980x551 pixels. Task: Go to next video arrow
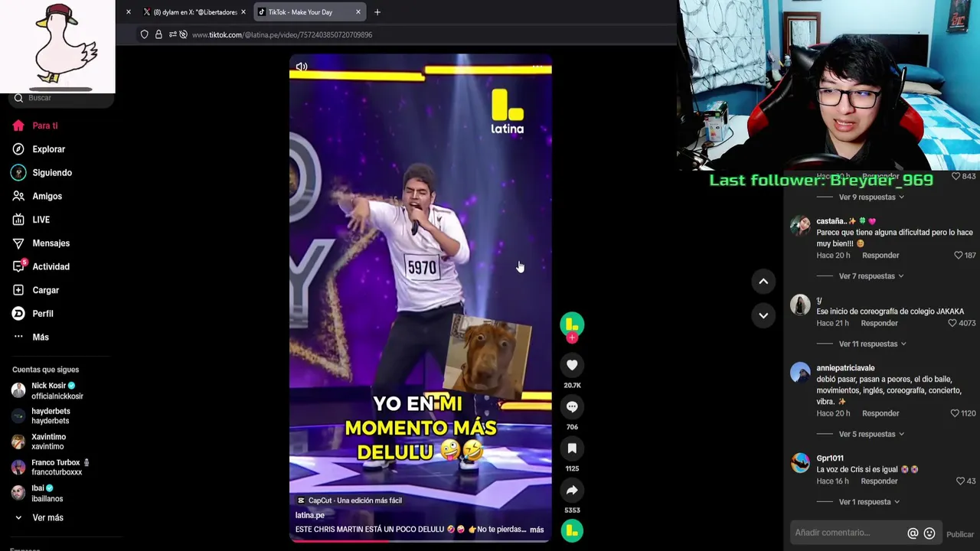pyautogui.click(x=763, y=315)
